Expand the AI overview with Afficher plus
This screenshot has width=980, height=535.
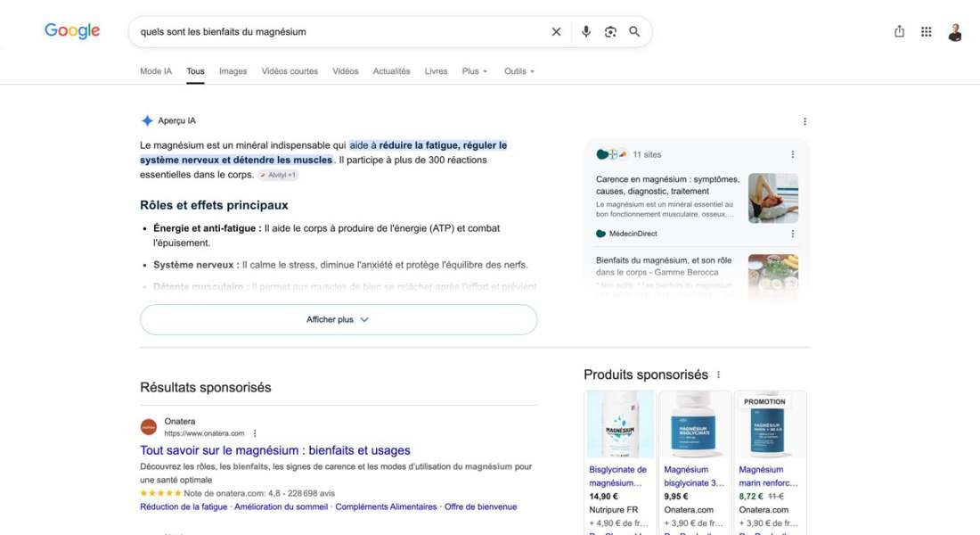(x=339, y=320)
